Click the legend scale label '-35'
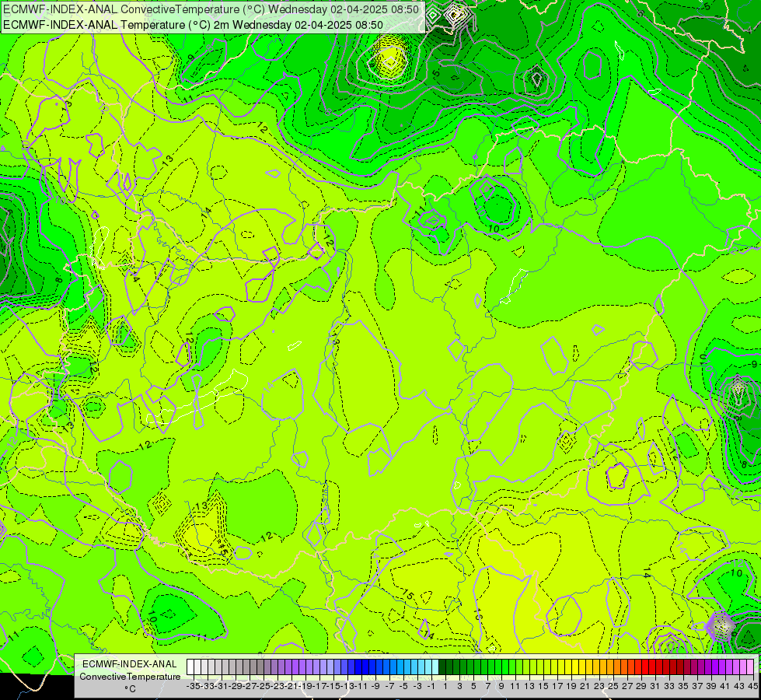The height and width of the screenshot is (700, 761). click(193, 686)
